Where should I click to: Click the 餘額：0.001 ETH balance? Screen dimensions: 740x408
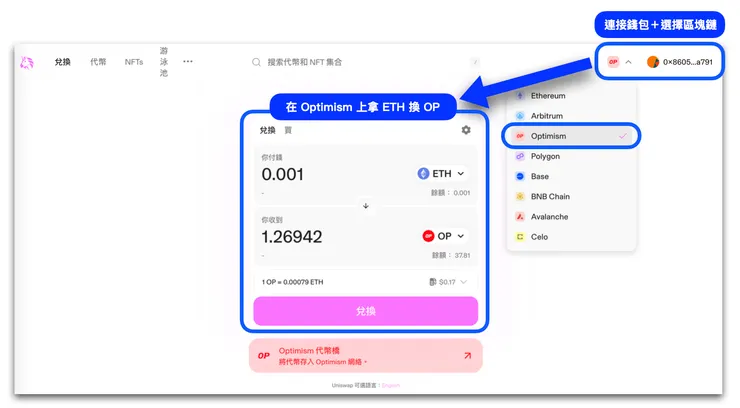click(x=450, y=193)
